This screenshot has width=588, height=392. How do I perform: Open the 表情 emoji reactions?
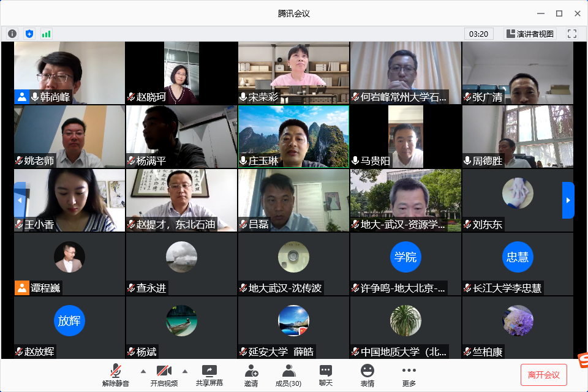click(x=367, y=375)
